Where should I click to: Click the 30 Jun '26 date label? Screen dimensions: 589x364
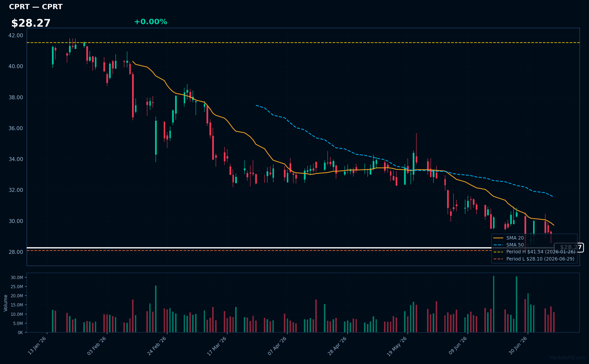[x=518, y=345]
